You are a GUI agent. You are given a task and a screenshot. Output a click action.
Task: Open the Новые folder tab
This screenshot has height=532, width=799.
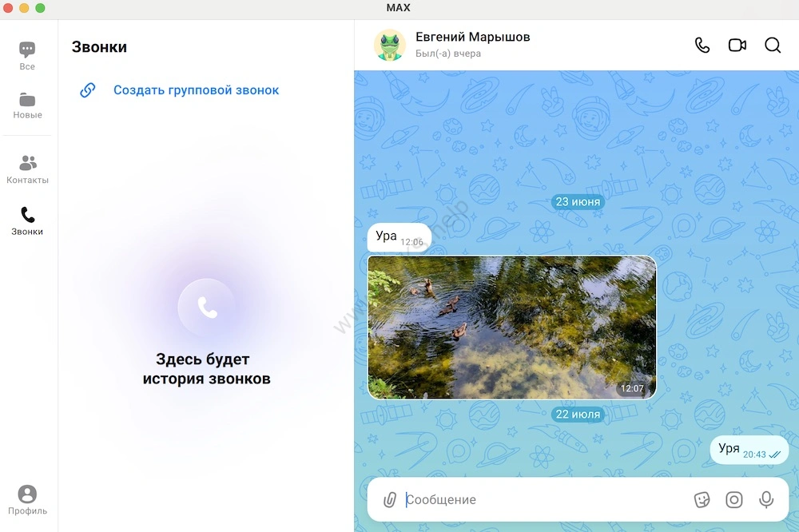[x=27, y=105]
